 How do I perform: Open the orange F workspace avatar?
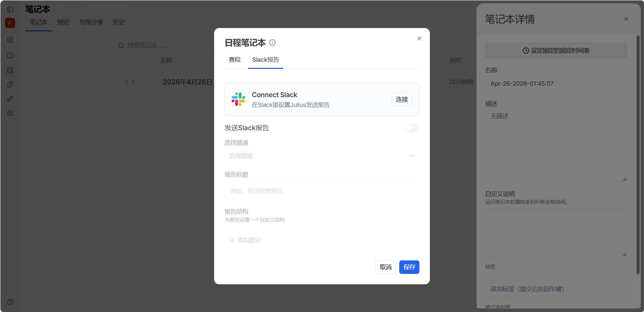pyautogui.click(x=10, y=23)
